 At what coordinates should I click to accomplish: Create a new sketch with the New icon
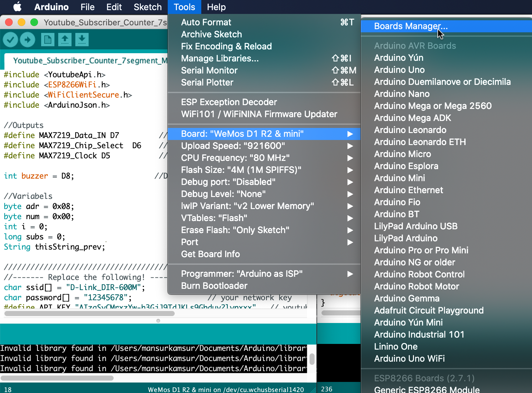click(48, 40)
